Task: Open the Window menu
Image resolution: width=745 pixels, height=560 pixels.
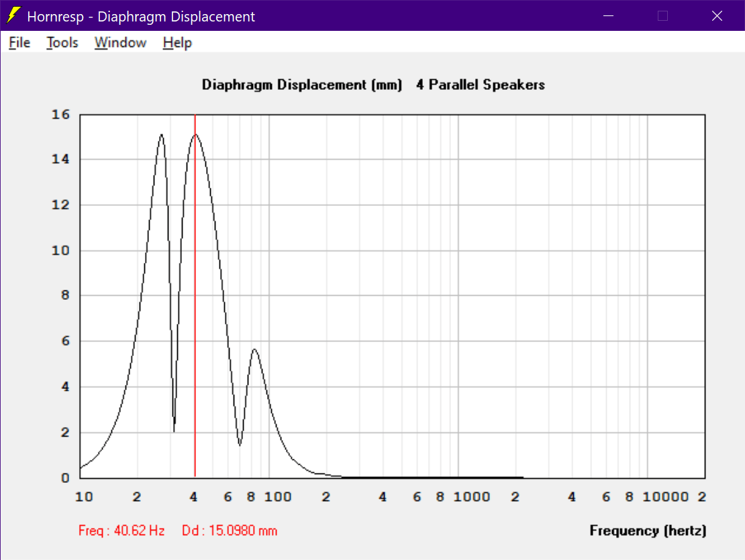Action: pos(120,43)
